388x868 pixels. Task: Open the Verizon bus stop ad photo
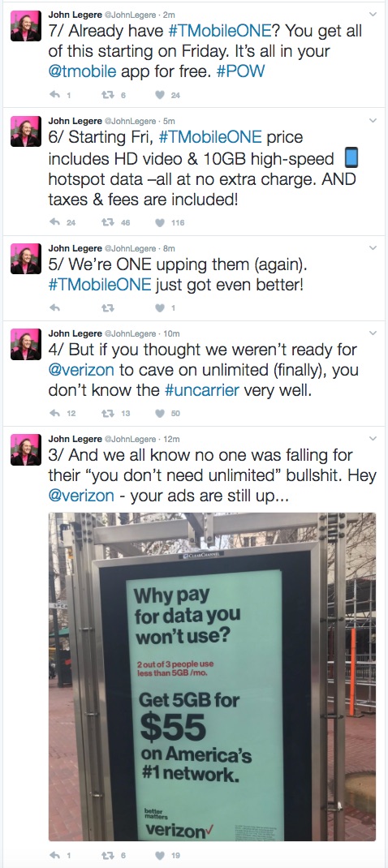[x=213, y=677]
